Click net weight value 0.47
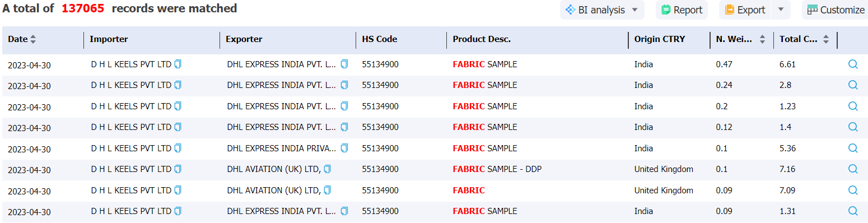 724,64
